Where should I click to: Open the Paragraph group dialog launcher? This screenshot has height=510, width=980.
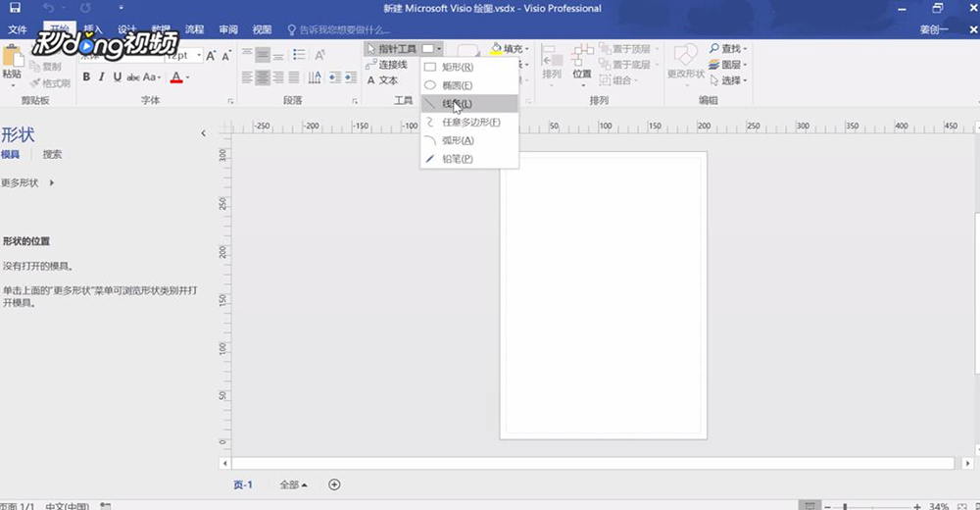point(355,101)
